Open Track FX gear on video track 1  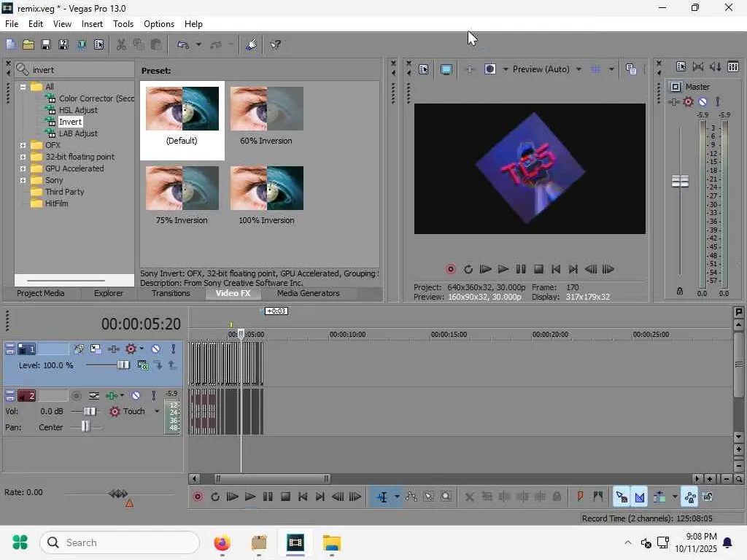click(131, 349)
